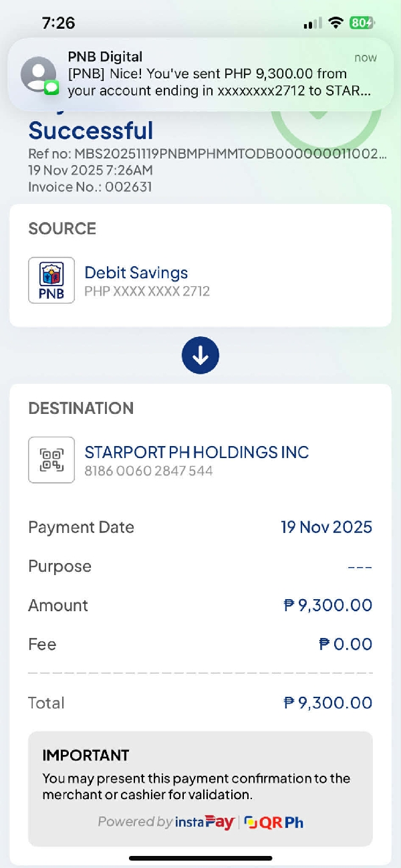Tap the QR Ph logo

(274, 822)
